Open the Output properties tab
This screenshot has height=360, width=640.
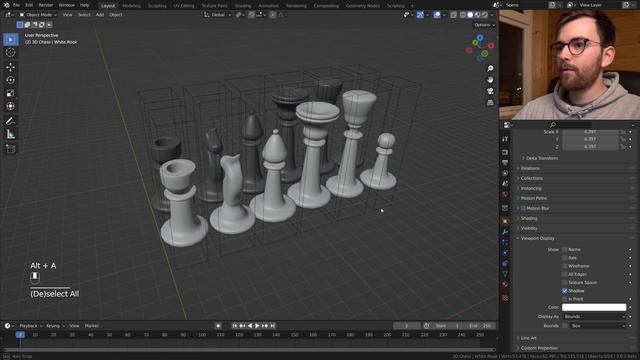[505, 163]
